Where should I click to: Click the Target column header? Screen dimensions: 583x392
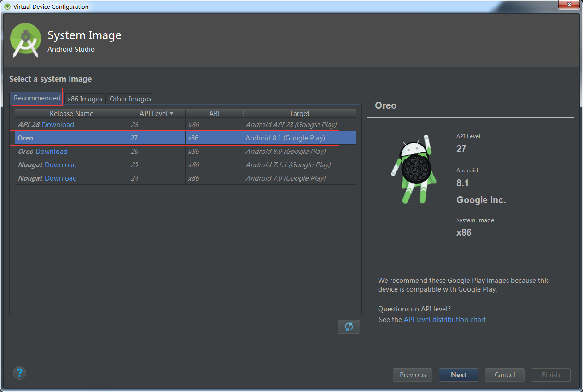tap(299, 113)
